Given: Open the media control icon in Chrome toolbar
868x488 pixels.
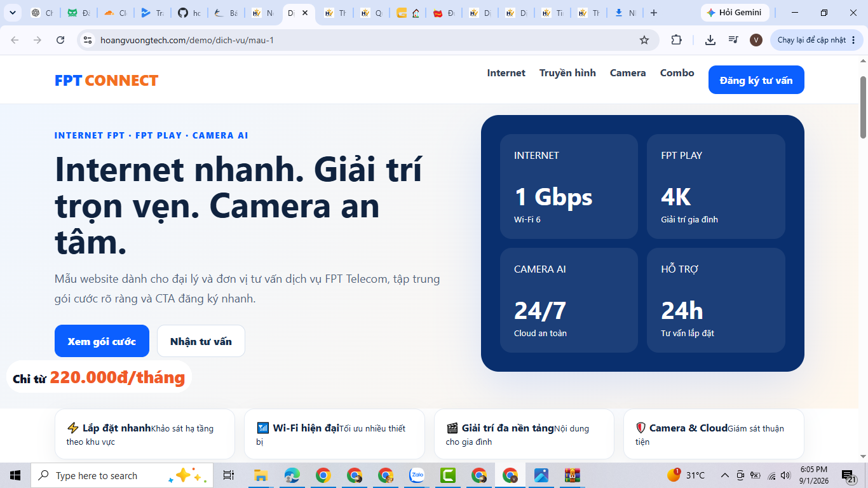Looking at the screenshot, I should (733, 40).
